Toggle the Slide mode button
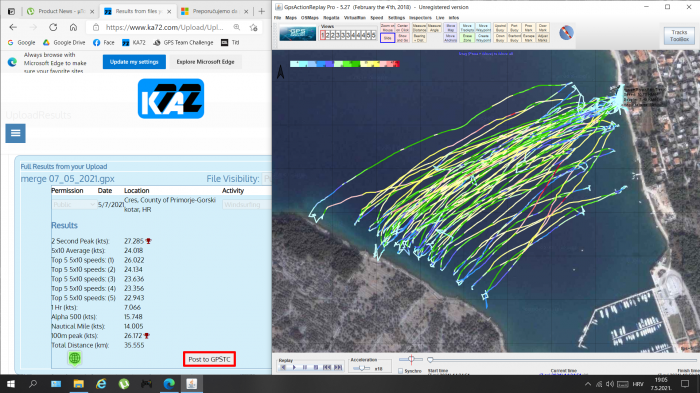Screen dimensions: 700x393 pos(388,38)
